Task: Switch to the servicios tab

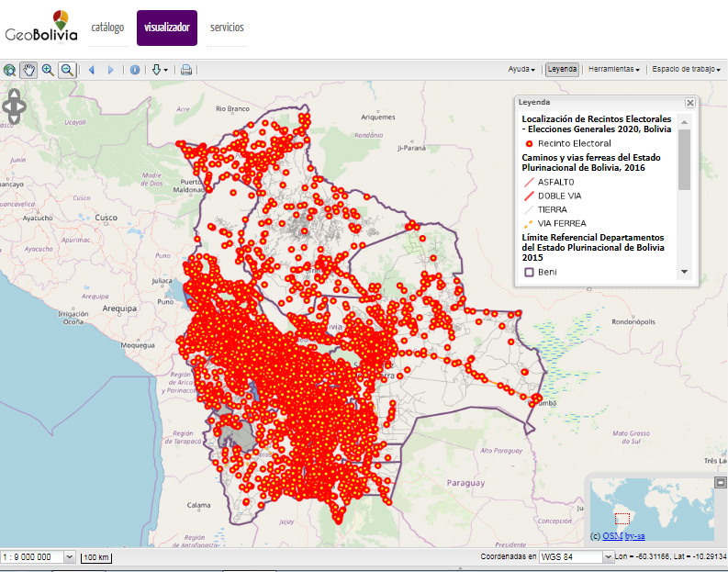Action: 227,28
